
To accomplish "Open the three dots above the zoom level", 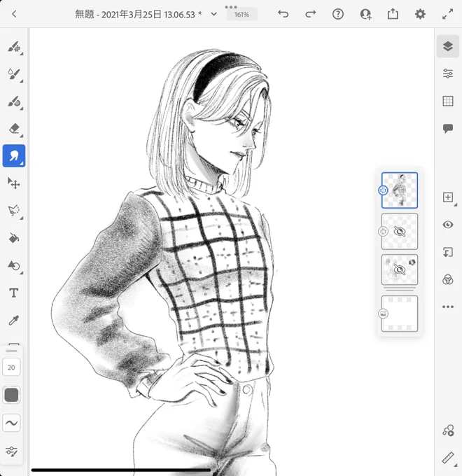I will tap(231, 7).
